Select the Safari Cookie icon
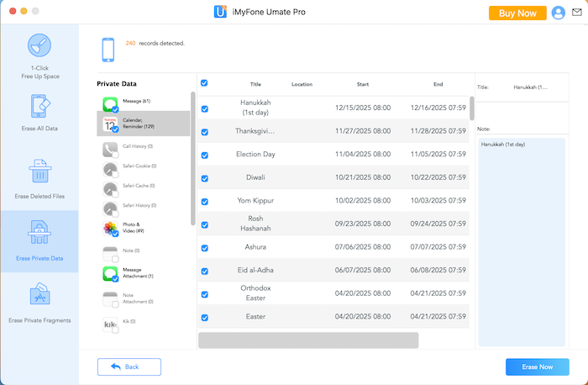588x385 pixels. [110, 169]
